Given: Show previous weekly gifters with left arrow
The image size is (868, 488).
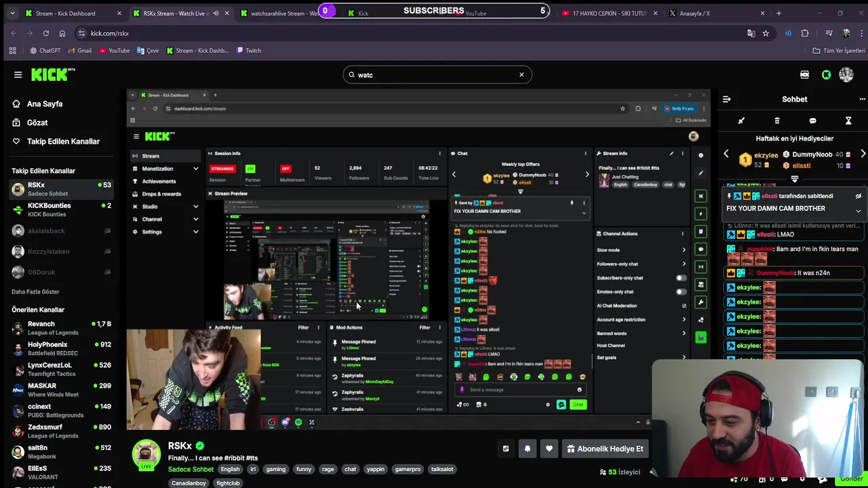Looking at the screenshot, I should click(x=726, y=154).
